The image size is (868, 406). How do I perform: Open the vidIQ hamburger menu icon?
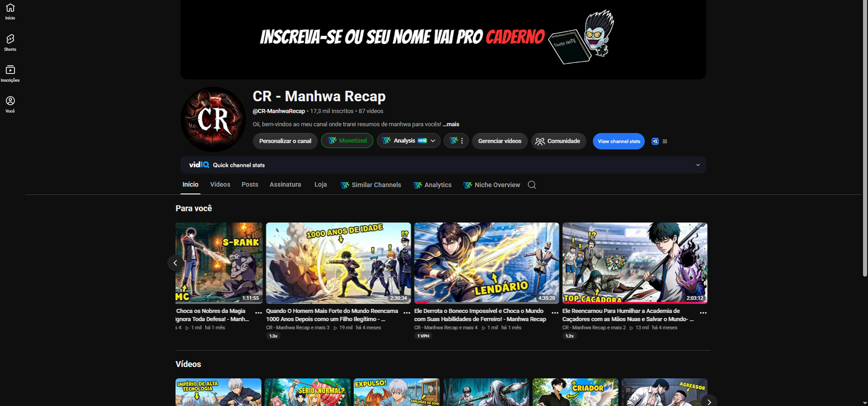click(x=665, y=141)
